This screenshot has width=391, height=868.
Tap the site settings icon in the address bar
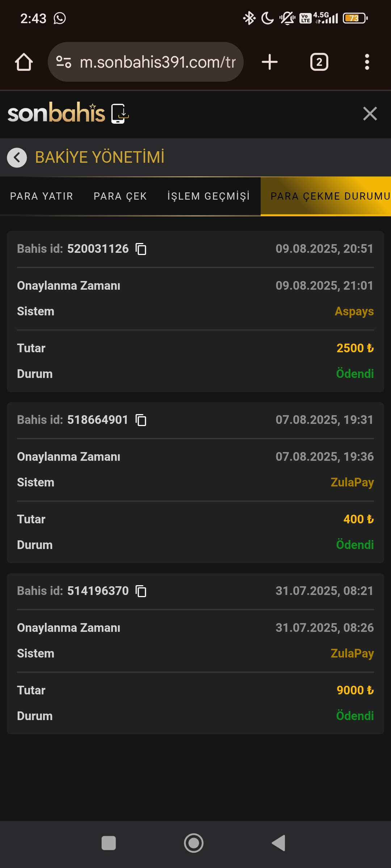coord(64,62)
